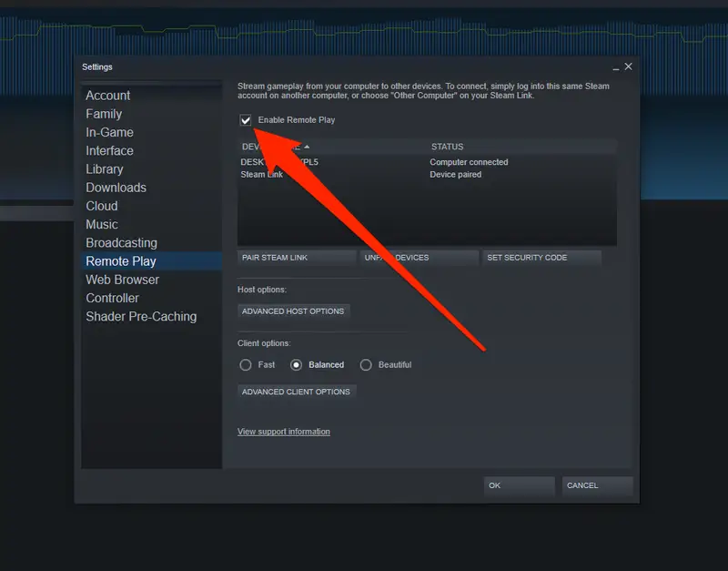Open the Downloads settings page

[116, 187]
